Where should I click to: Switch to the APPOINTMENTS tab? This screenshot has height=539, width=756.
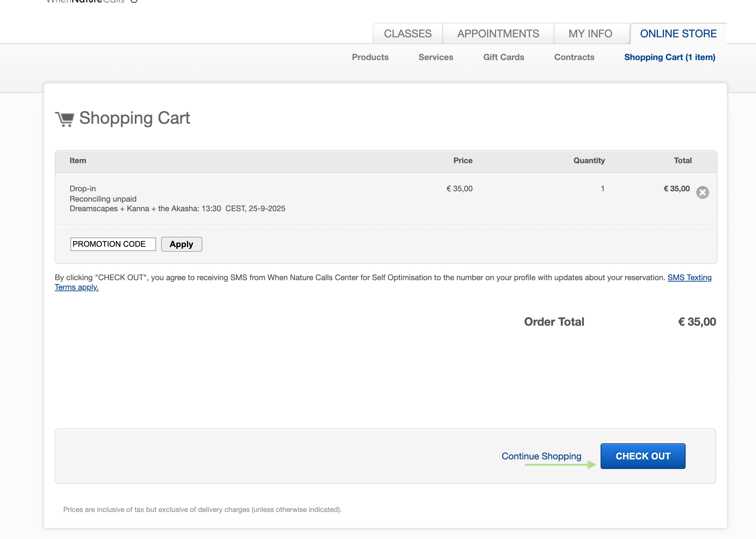pyautogui.click(x=498, y=34)
